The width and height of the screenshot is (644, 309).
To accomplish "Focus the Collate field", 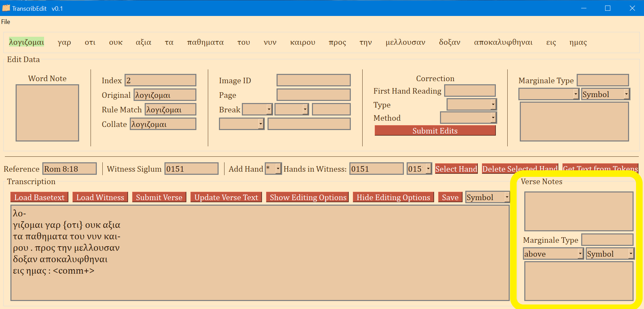I will coord(163,124).
